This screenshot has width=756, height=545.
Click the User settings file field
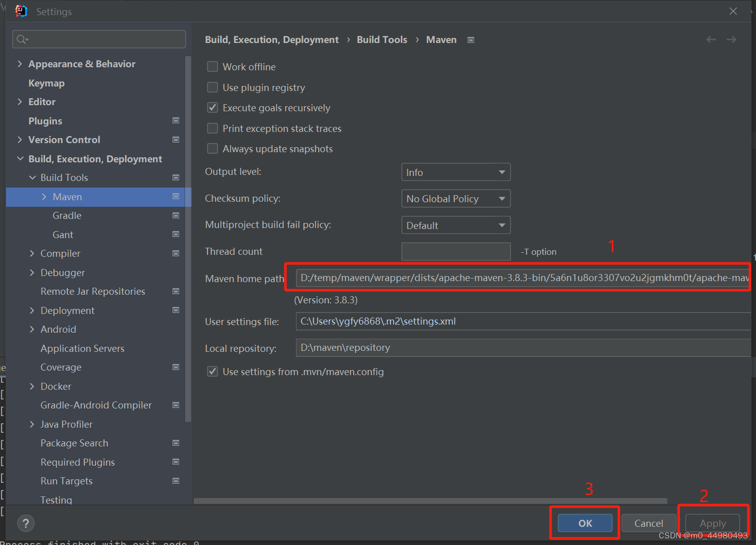click(523, 322)
